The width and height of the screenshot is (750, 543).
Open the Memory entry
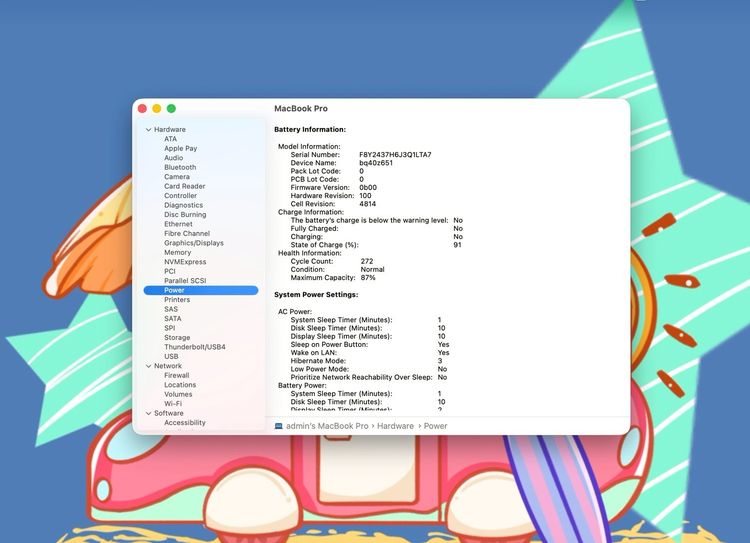pyautogui.click(x=177, y=253)
